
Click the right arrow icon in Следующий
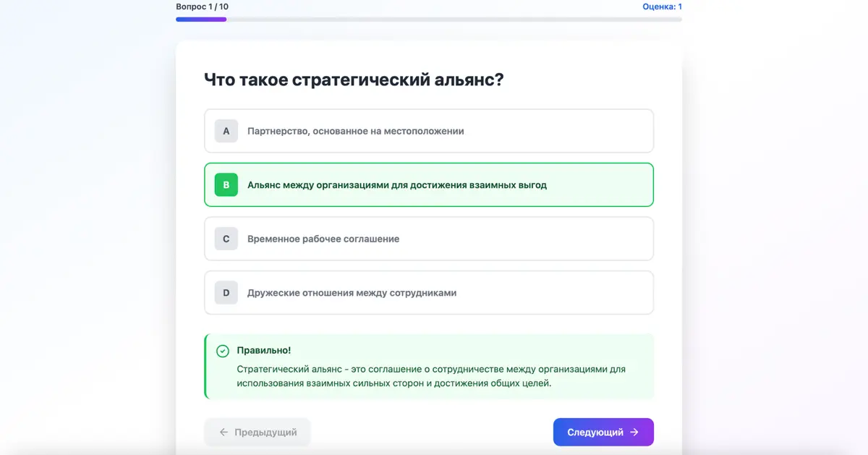635,432
